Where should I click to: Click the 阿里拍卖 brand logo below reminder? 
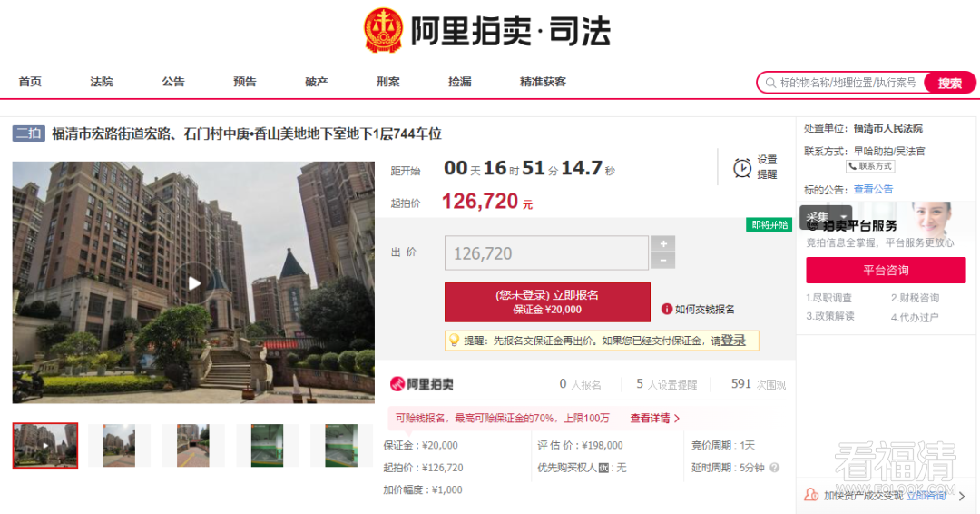422,384
